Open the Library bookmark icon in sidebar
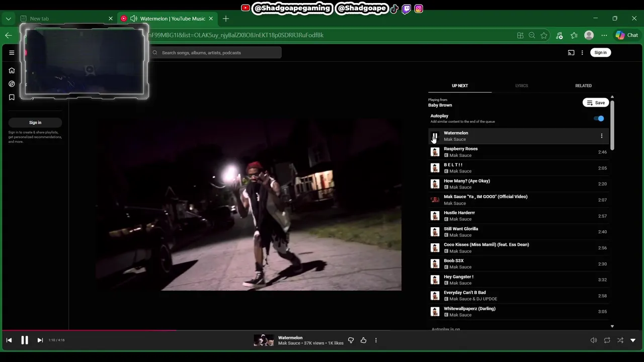644x362 pixels. pyautogui.click(x=12, y=98)
